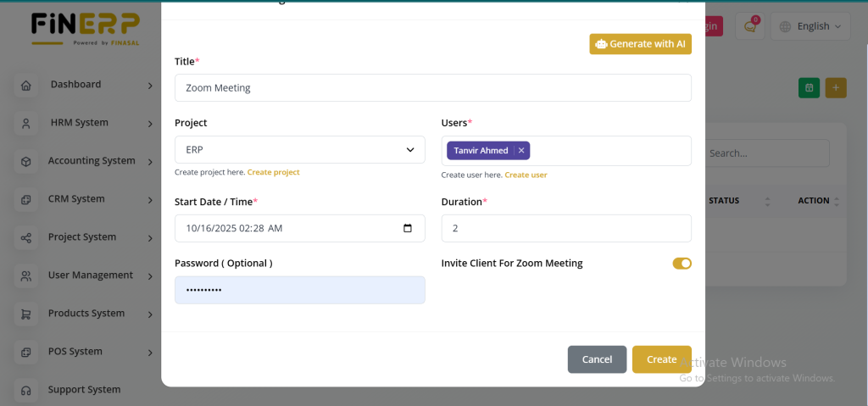Open the chat notification icon in header
This screenshot has height=406, width=868.
[x=749, y=26]
